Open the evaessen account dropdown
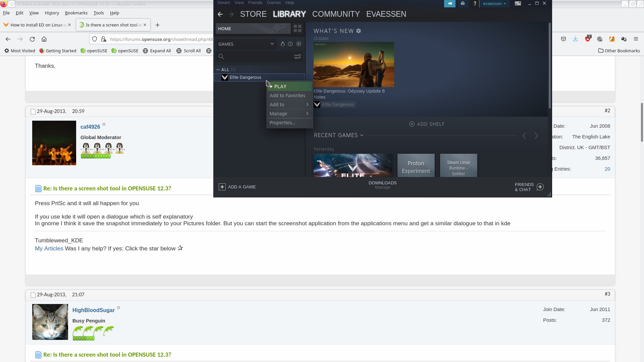This screenshot has height=362, width=644. coord(494,3)
